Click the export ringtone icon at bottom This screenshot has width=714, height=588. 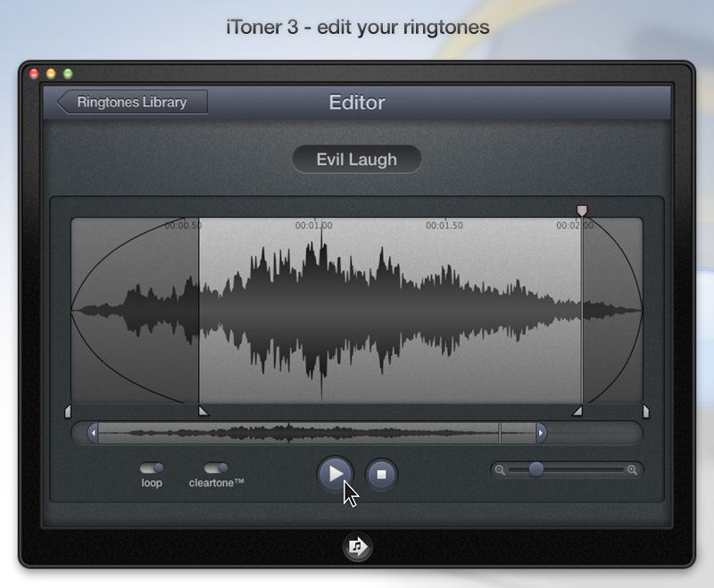(358, 547)
